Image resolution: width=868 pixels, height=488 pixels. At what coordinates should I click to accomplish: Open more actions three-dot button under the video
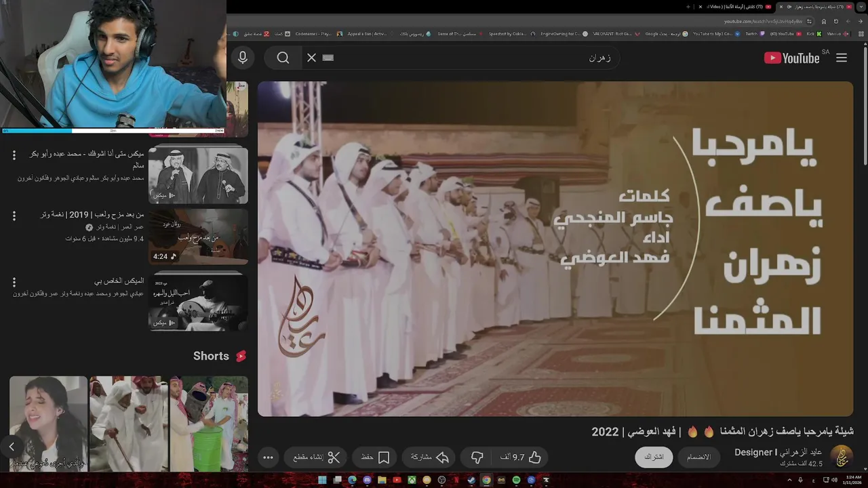click(268, 457)
